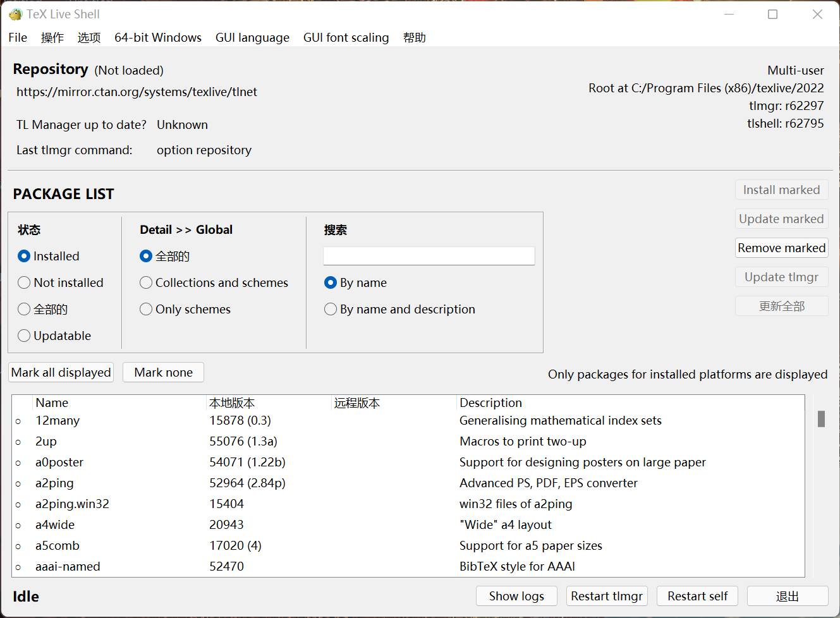Open the 操作 menu
Image resolution: width=840 pixels, height=618 pixels.
tap(52, 37)
